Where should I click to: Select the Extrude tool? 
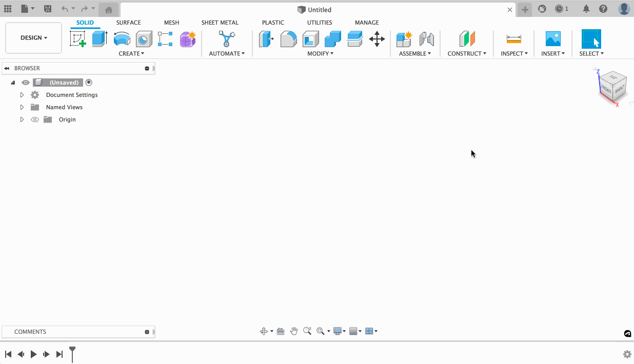click(100, 39)
